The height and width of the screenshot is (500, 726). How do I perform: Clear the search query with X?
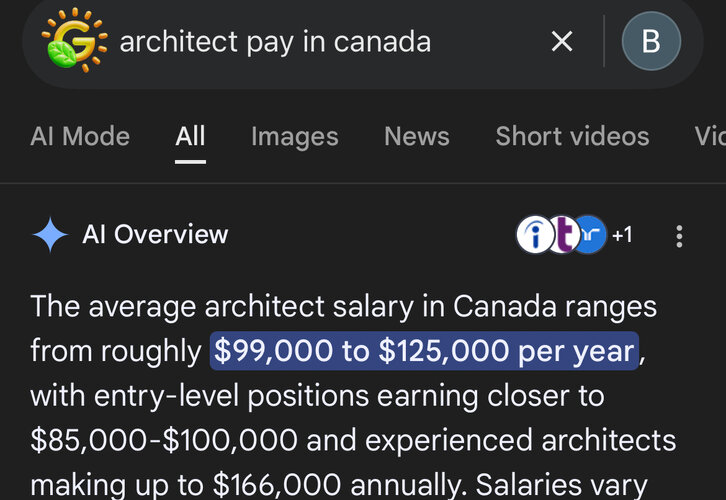pos(562,41)
